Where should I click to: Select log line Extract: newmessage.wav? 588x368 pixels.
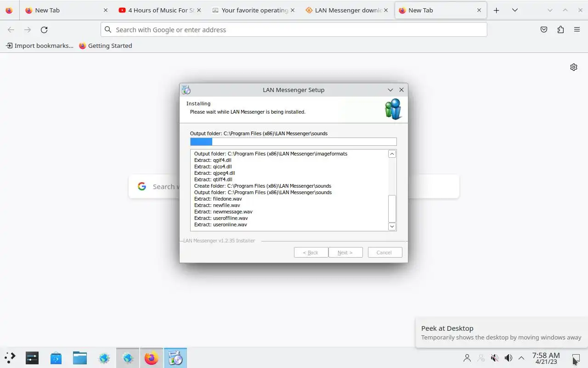223,212
